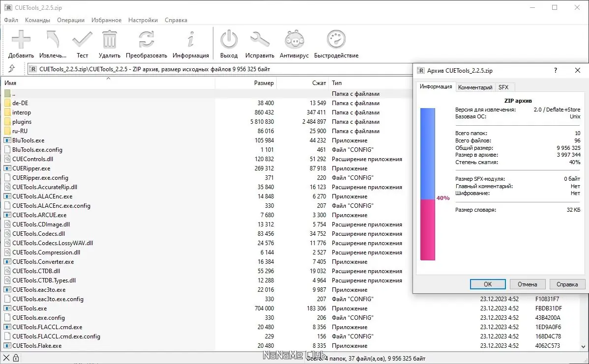Click the Удалить (Delete) trash icon

click(x=109, y=39)
